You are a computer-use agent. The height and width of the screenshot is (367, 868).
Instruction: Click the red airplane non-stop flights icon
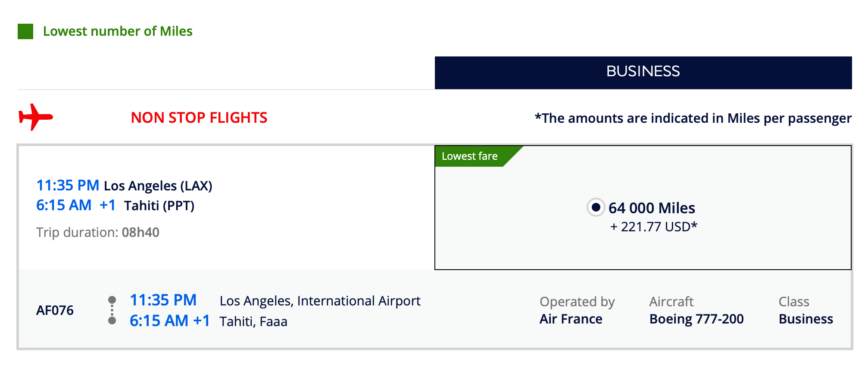click(36, 118)
